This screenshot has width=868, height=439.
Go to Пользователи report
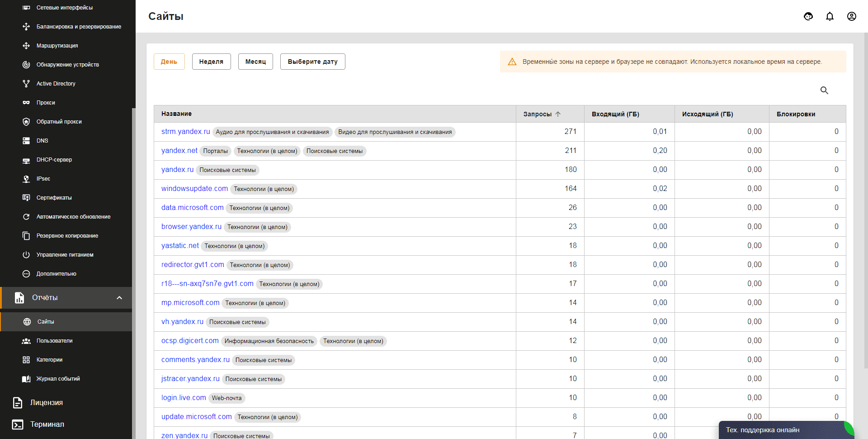click(54, 341)
